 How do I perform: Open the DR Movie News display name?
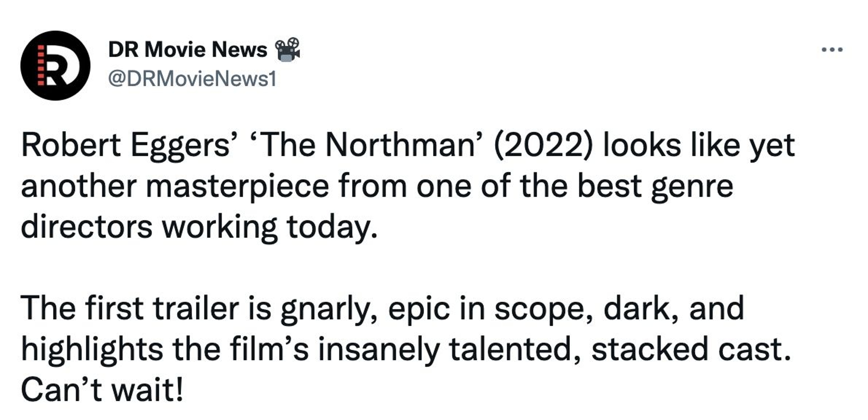188,49
